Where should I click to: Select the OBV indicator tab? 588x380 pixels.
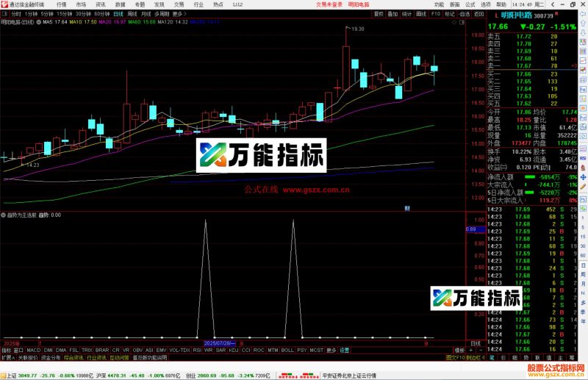pyautogui.click(x=137, y=350)
